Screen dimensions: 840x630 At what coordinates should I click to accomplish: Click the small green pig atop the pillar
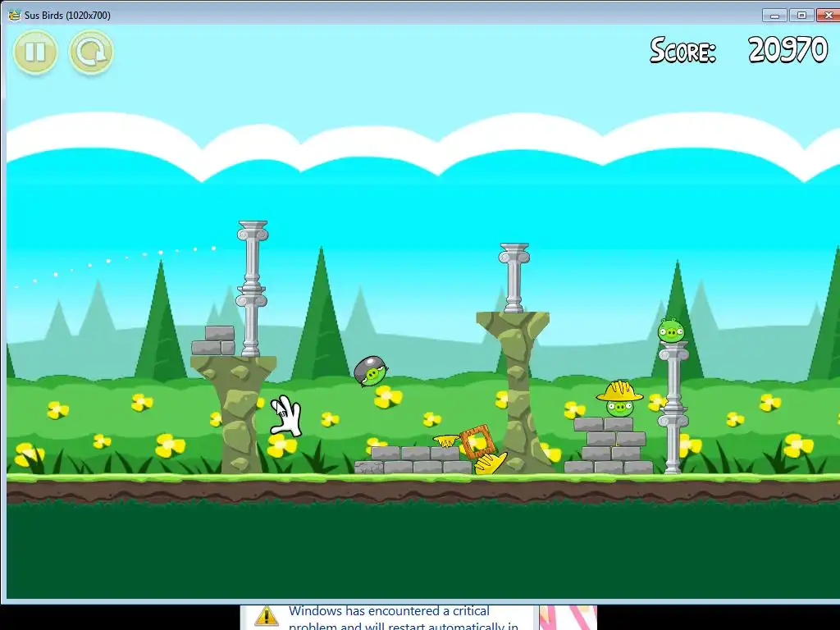point(671,330)
